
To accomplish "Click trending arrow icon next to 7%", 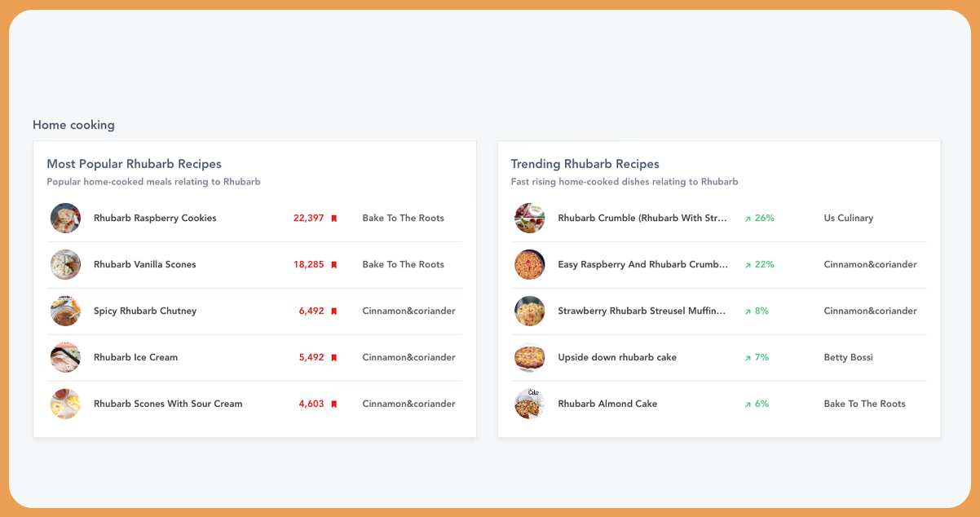I will [x=748, y=358].
